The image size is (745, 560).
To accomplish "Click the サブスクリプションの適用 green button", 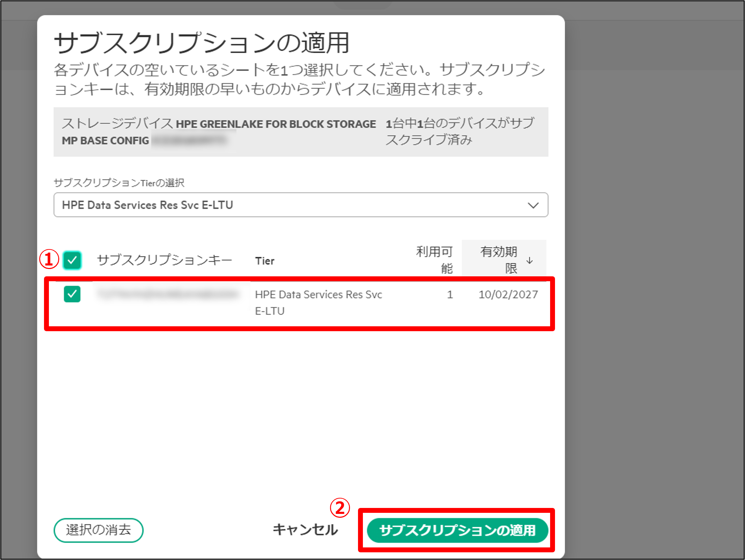I will pyautogui.click(x=457, y=530).
